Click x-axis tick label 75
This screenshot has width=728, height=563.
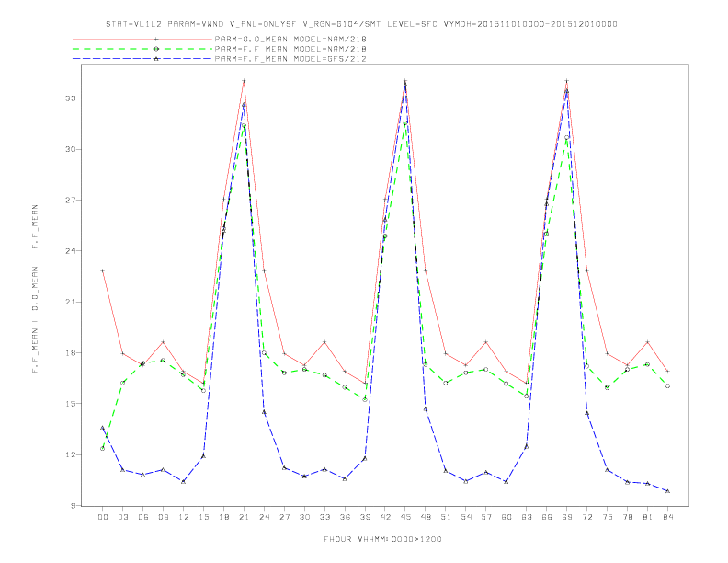(x=608, y=517)
